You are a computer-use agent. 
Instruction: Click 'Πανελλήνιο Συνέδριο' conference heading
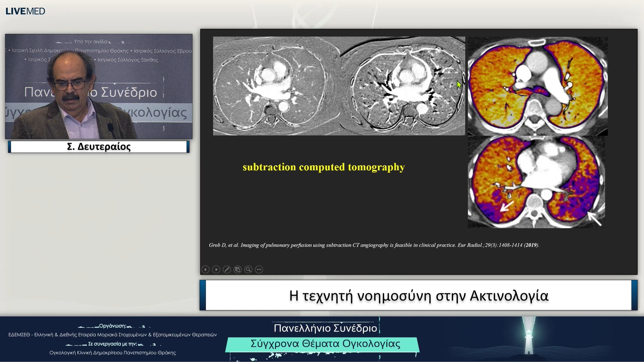pos(325,328)
